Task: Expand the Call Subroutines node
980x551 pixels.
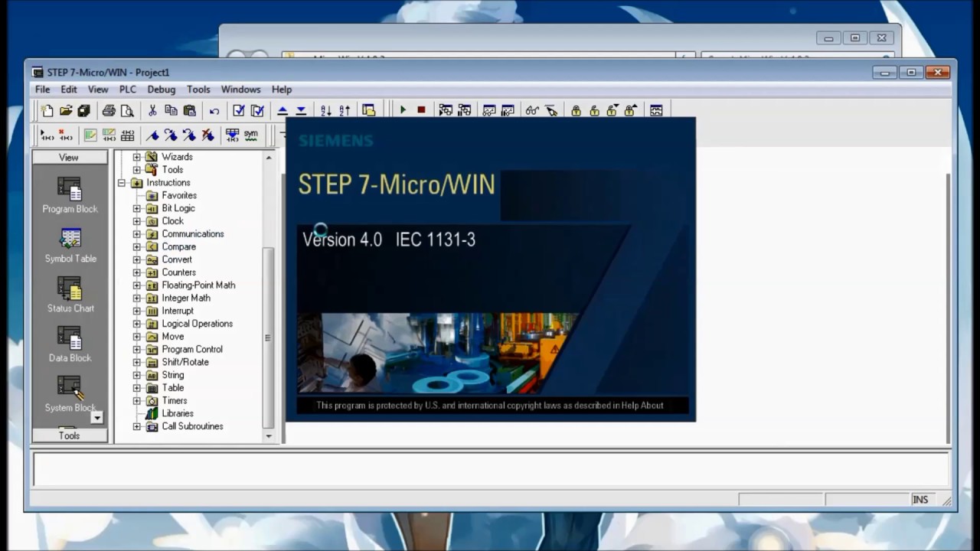Action: tap(137, 426)
